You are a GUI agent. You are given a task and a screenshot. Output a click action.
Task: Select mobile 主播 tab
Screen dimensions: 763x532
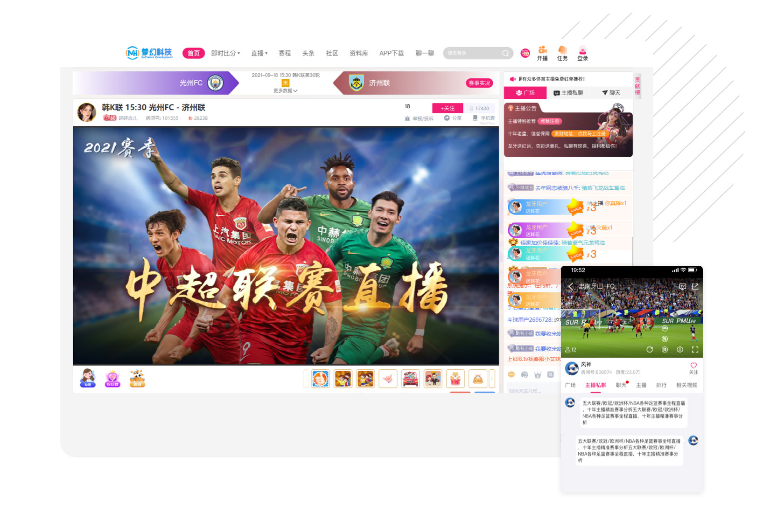click(642, 385)
